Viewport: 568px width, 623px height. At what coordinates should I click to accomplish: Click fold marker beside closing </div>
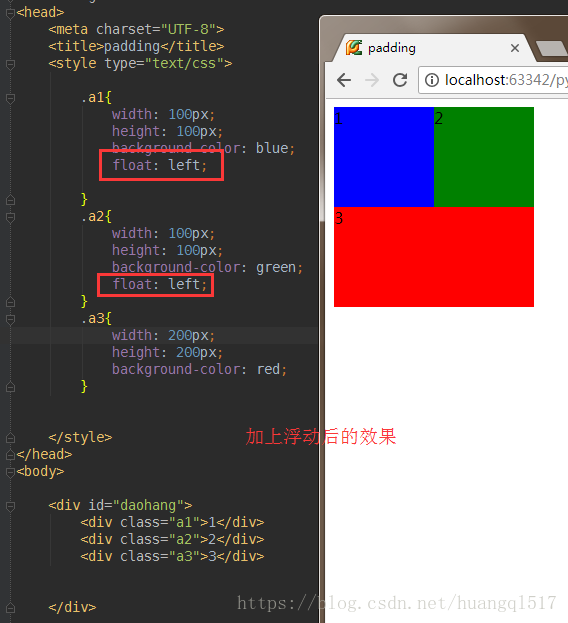pyautogui.click(x=11, y=608)
